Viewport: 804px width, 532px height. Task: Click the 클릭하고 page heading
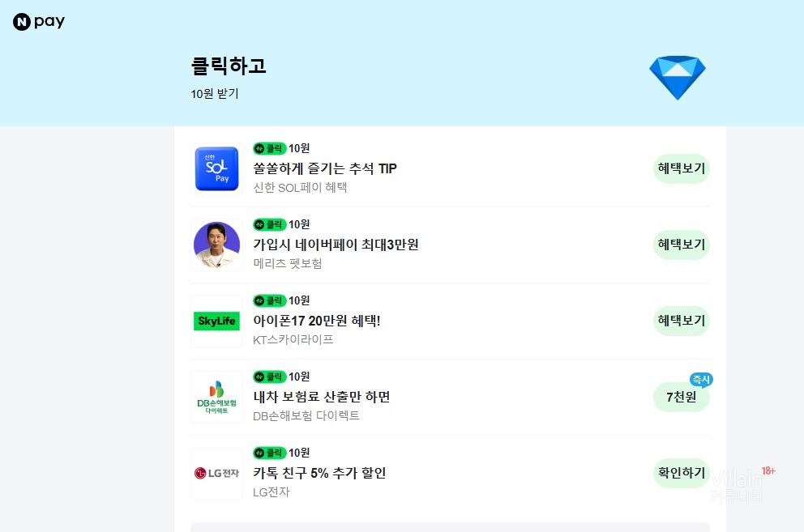click(229, 66)
